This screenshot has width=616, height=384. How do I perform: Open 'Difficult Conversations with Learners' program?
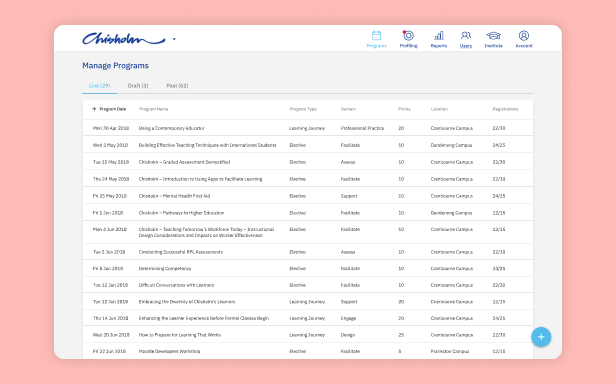[x=176, y=285]
